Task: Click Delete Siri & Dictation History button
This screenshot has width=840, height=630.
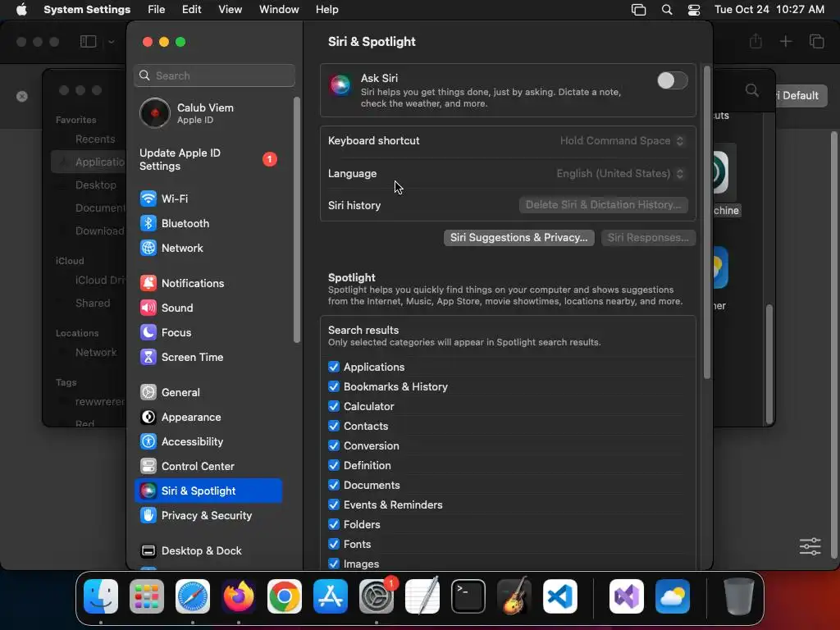Action: [603, 205]
